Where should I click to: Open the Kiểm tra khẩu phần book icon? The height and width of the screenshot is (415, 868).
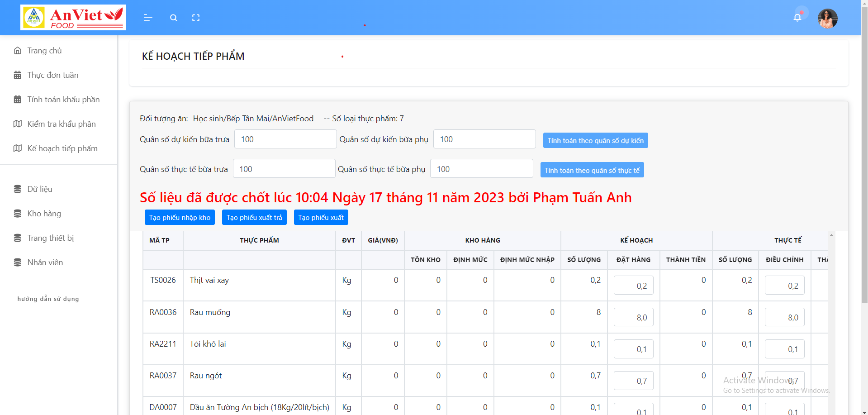(18, 124)
